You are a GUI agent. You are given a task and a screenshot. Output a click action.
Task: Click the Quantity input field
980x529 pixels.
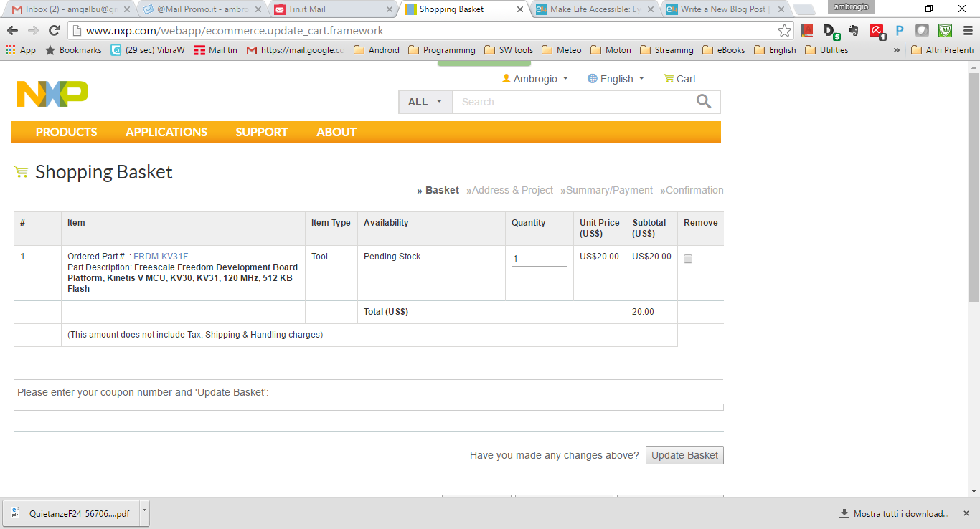coord(539,259)
